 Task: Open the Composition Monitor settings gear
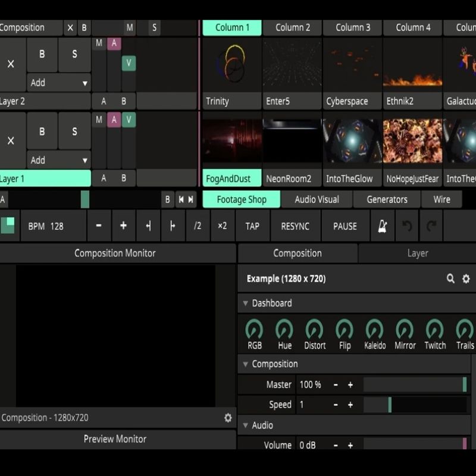click(228, 418)
